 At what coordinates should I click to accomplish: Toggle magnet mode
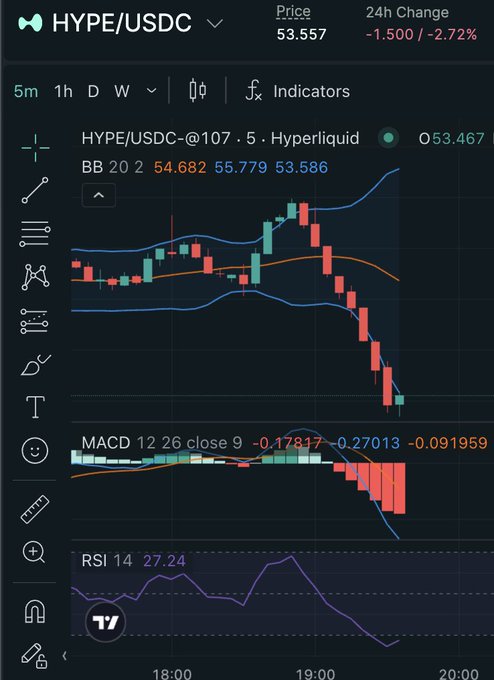[35, 611]
